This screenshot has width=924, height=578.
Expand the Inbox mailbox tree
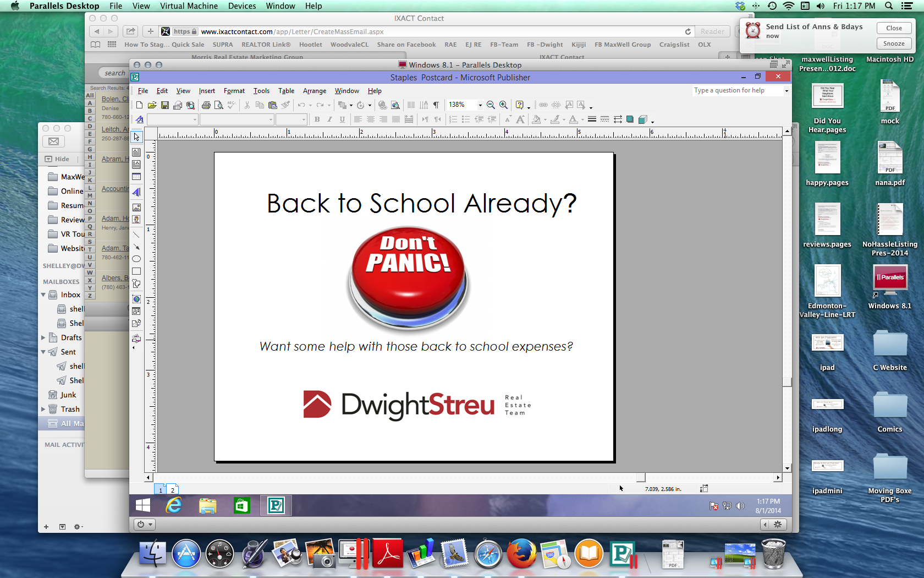click(43, 295)
